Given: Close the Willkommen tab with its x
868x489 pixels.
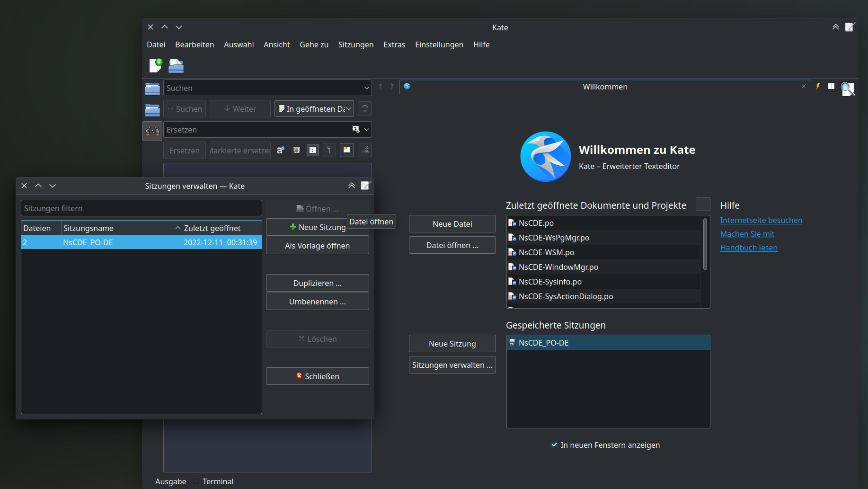Looking at the screenshot, I should tap(804, 86).
